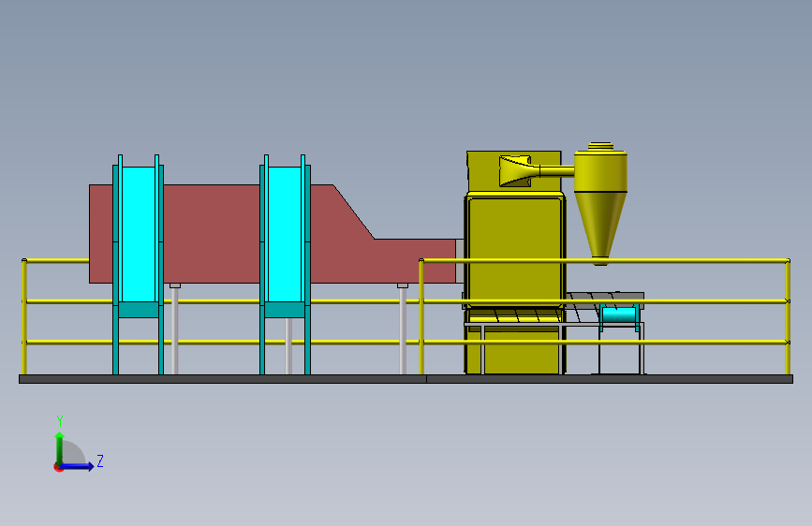Select the gray support leg beside first cyan frame
812x526 pixels.
click(175, 329)
